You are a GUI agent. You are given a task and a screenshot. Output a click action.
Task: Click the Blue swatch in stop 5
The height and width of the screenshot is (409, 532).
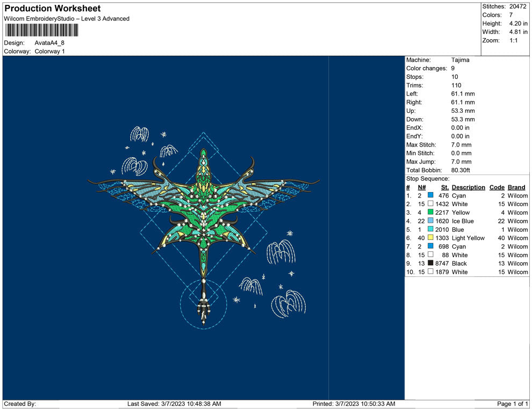(430, 229)
